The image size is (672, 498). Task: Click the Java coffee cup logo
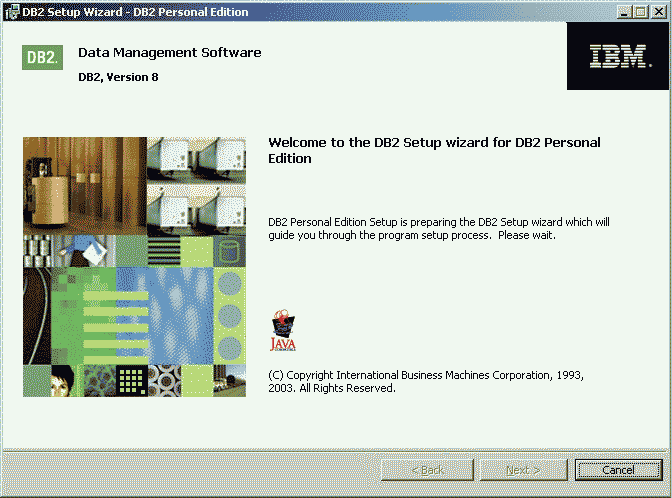284,330
